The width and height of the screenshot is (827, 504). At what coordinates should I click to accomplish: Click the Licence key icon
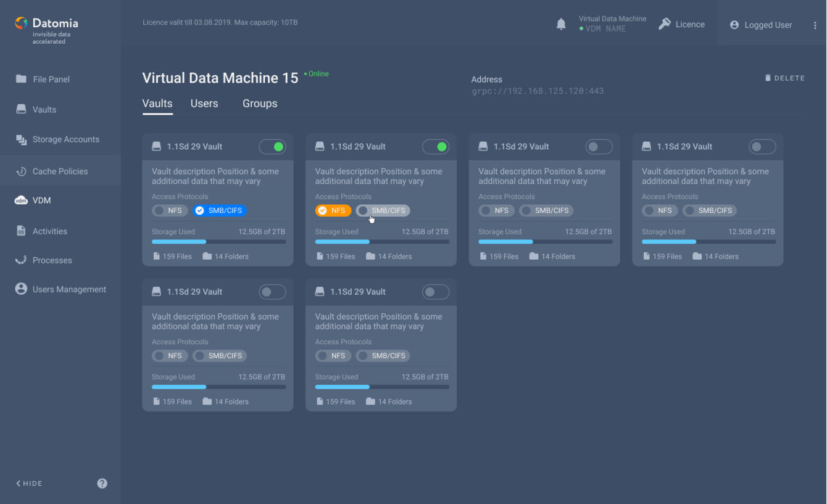click(x=665, y=24)
